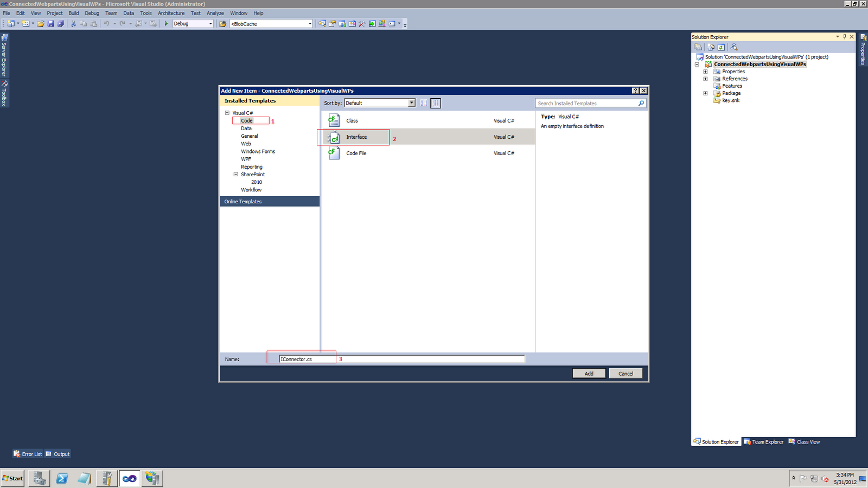Open Server Manager from the taskbar
Viewport: 868px width, 488px height.
click(x=39, y=478)
